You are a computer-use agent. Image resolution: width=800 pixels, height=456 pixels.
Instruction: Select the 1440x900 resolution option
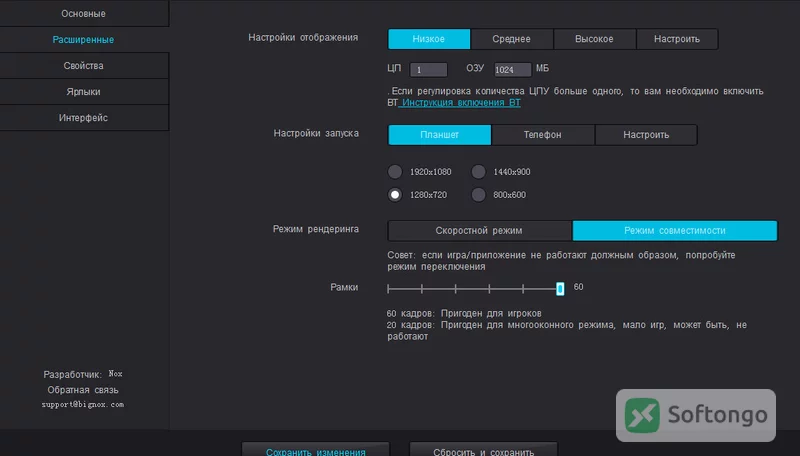(479, 172)
